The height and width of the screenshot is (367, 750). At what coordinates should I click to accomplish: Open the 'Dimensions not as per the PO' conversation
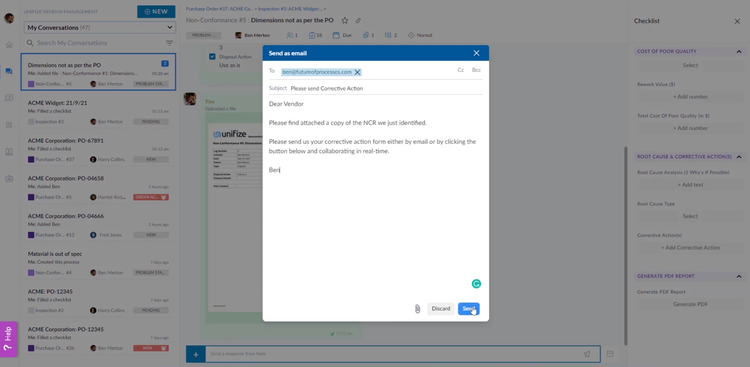(98, 72)
